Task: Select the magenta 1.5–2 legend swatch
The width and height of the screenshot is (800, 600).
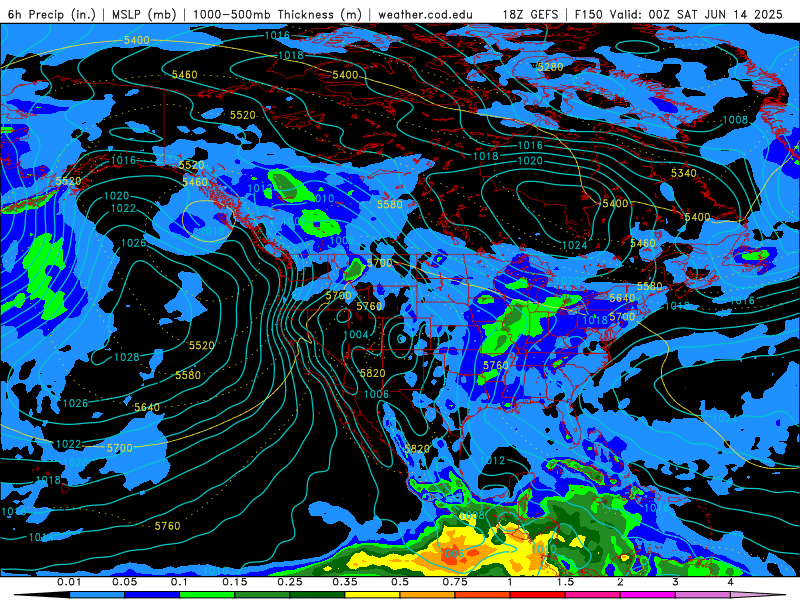Action: click(x=593, y=595)
